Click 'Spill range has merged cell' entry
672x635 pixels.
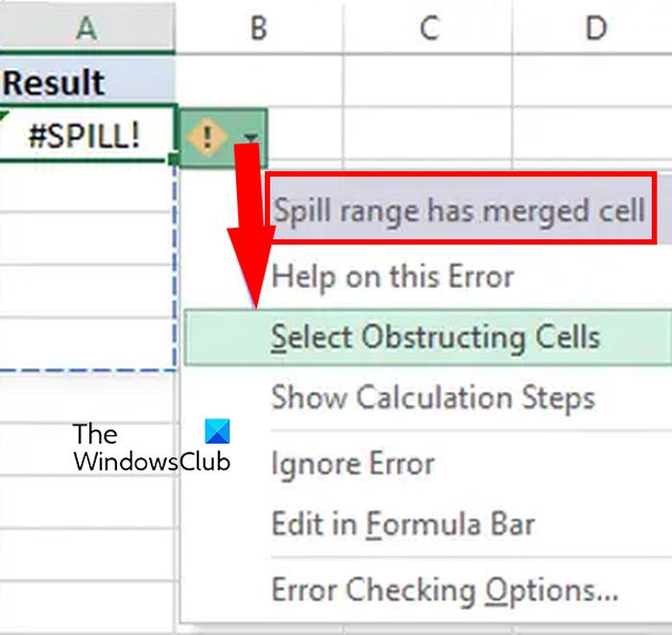pyautogui.click(x=459, y=210)
